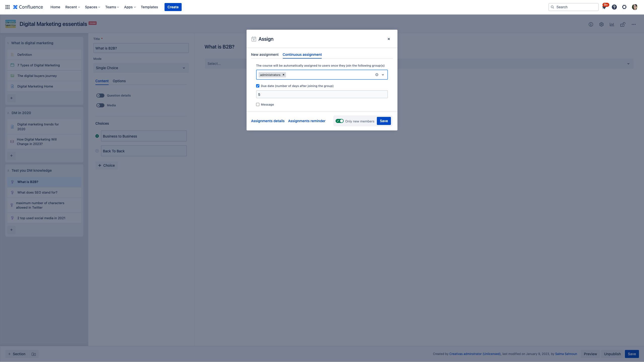
Task: Click the course statistics chart icon
Action: coord(612,24)
